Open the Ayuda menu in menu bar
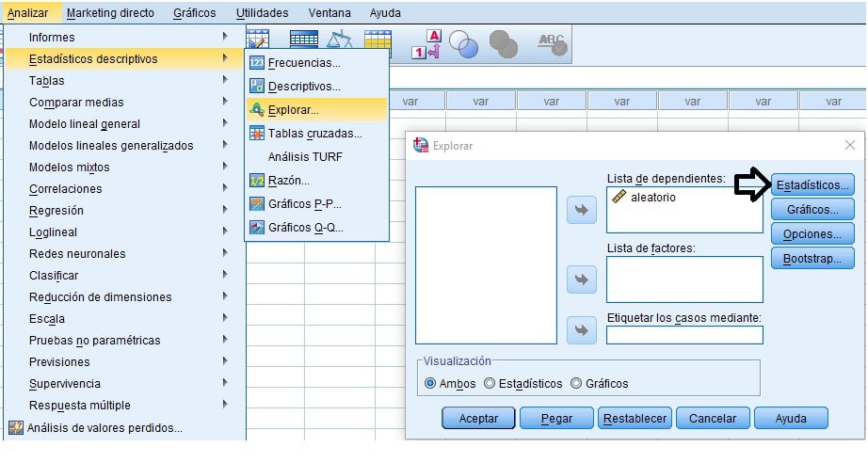The width and height of the screenshot is (868, 463). (x=385, y=13)
